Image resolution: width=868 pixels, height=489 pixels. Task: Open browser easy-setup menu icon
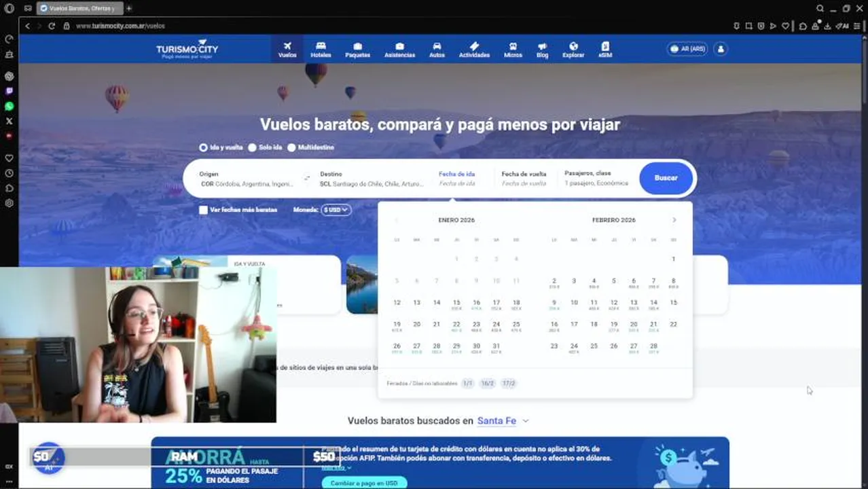click(x=856, y=26)
